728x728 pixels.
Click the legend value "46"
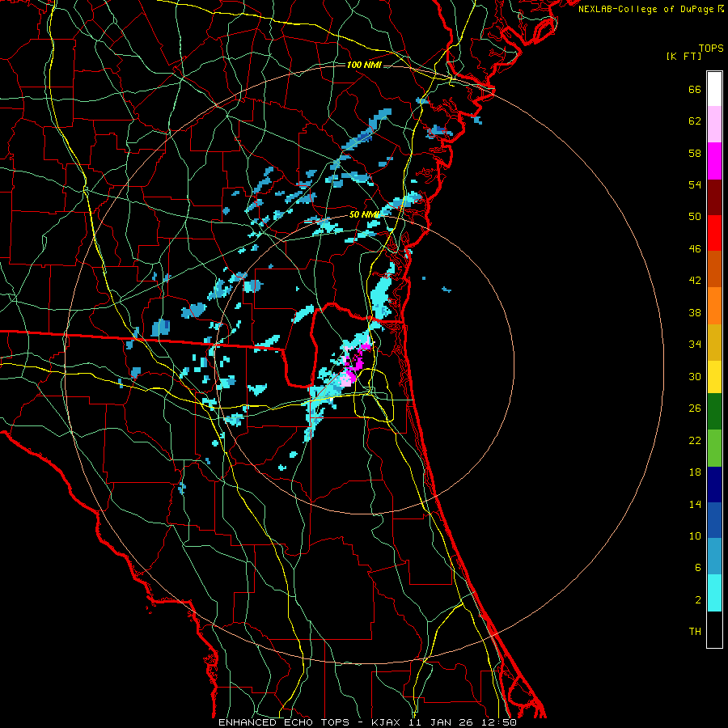click(x=695, y=249)
